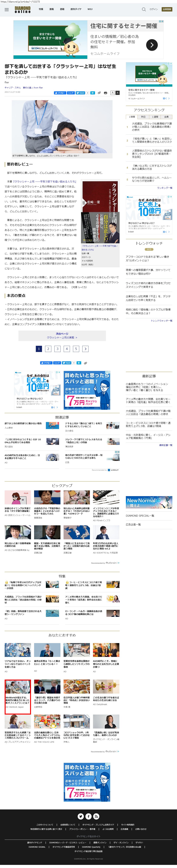Click the Tweet button under the title
Screen dimensions: 177x868
[80, 93]
